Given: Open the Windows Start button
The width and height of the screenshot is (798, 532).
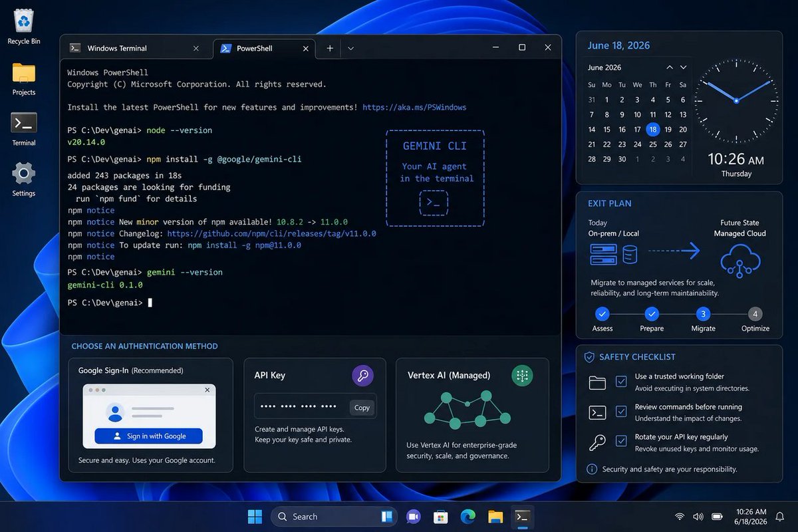Looking at the screenshot, I should 255,517.
